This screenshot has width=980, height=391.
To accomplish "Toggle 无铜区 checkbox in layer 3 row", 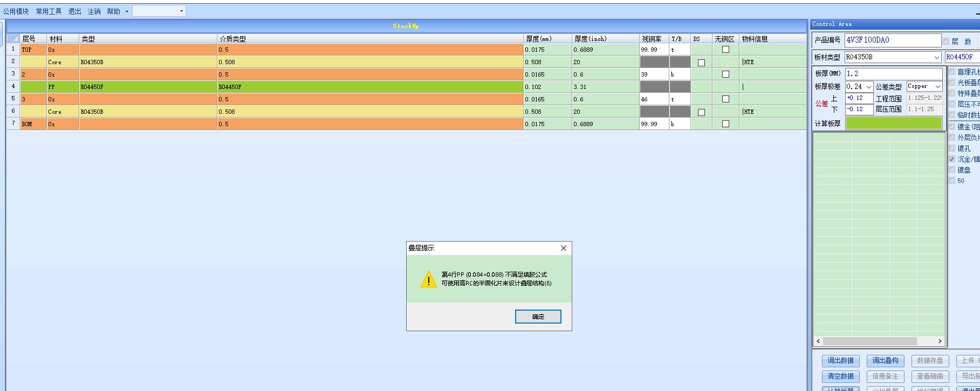I will pyautogui.click(x=725, y=99).
